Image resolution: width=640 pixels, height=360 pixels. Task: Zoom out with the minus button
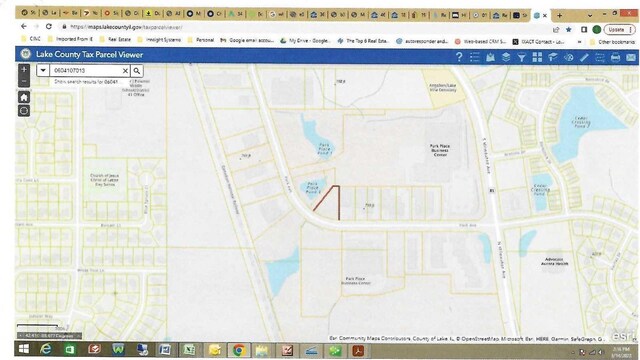click(x=24, y=81)
